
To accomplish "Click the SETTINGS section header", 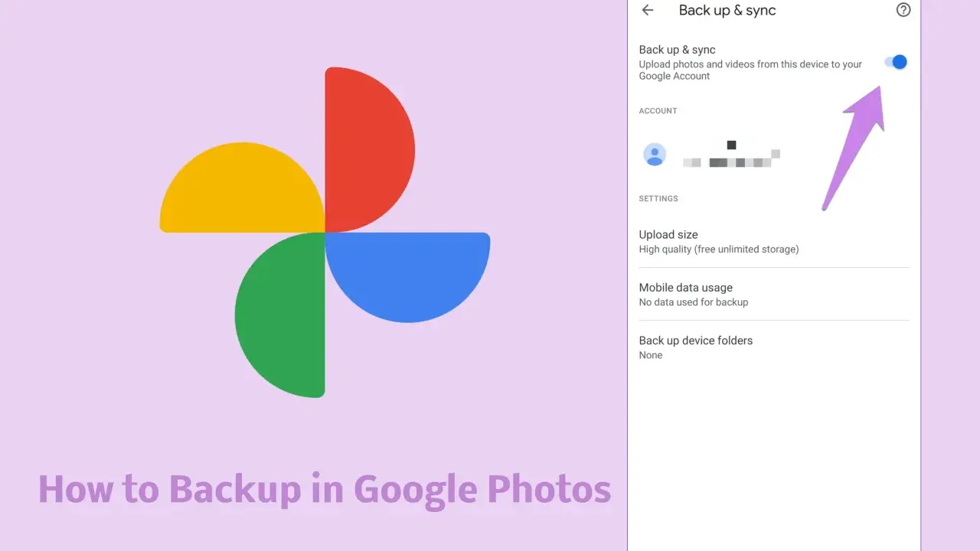I will pyautogui.click(x=658, y=199).
